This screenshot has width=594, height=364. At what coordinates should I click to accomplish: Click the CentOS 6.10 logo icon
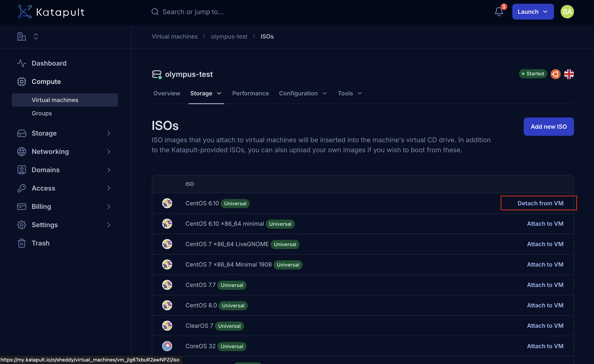[167, 203]
